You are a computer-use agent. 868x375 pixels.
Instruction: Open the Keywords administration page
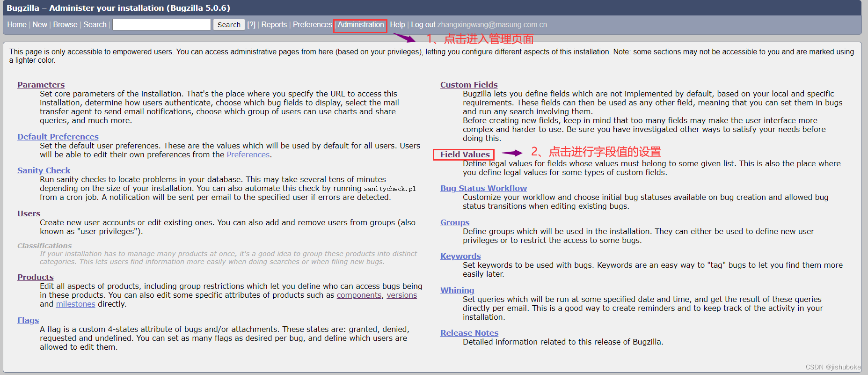tap(460, 256)
